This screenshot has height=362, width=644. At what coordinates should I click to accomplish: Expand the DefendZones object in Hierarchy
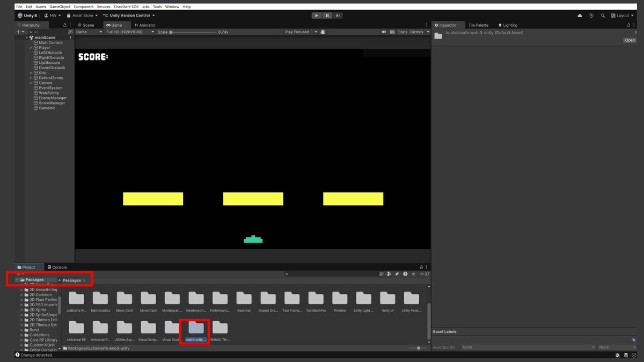point(31,78)
